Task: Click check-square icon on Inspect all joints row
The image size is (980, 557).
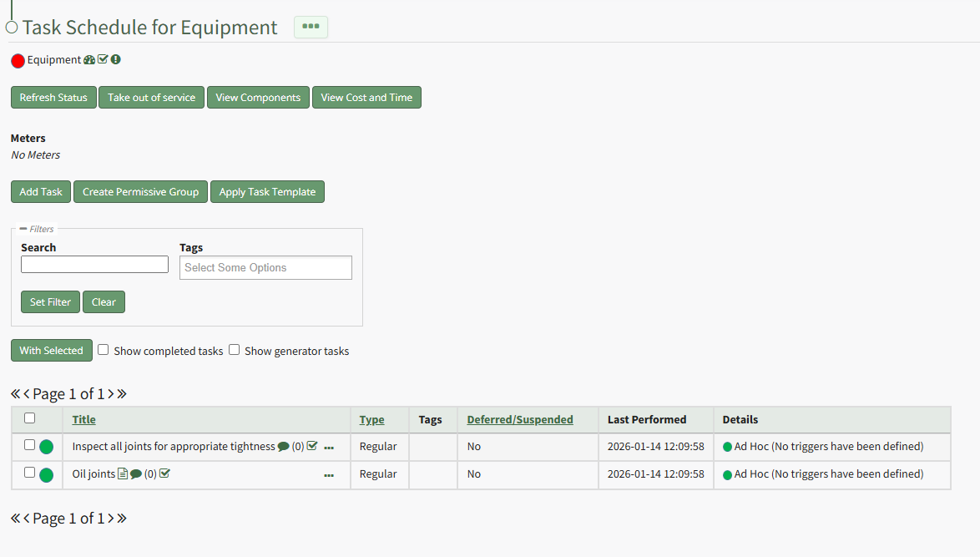Action: 312,447
